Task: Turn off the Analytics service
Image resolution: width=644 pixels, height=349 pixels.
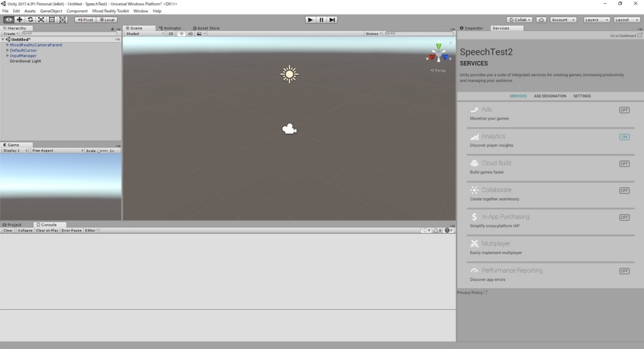Action: pos(625,137)
